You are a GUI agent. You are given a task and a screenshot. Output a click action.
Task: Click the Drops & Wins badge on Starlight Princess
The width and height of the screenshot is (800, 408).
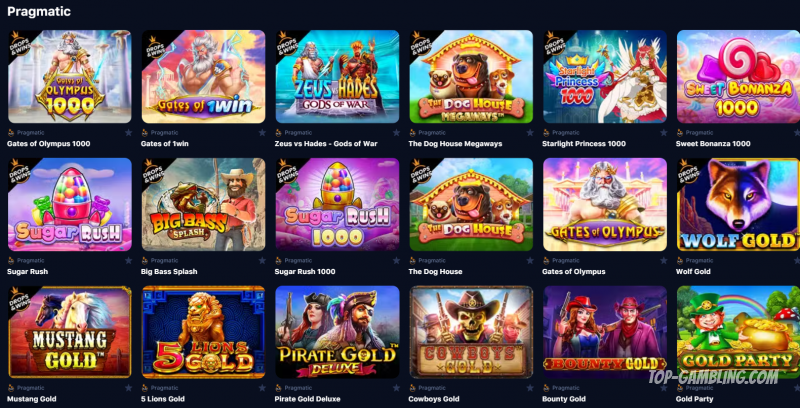[x=555, y=42]
